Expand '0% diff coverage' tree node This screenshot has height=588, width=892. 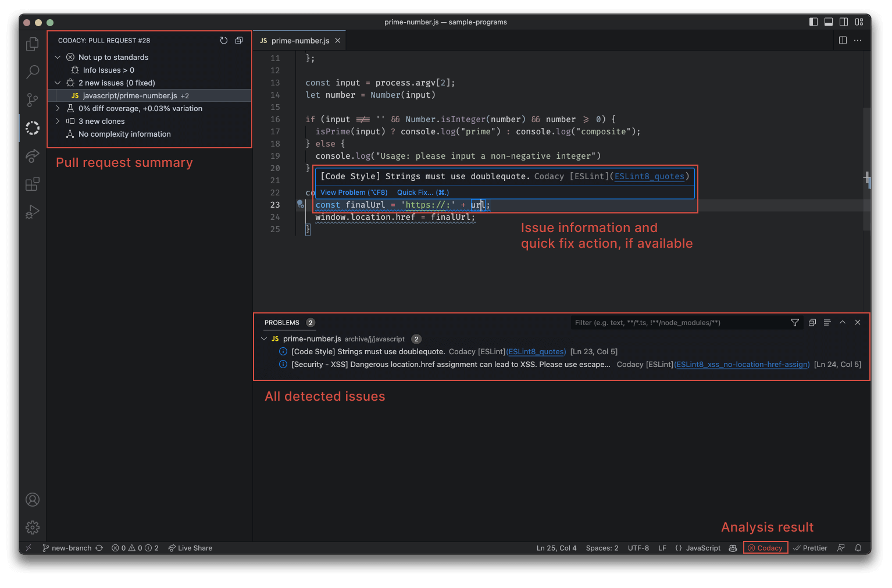tap(58, 108)
